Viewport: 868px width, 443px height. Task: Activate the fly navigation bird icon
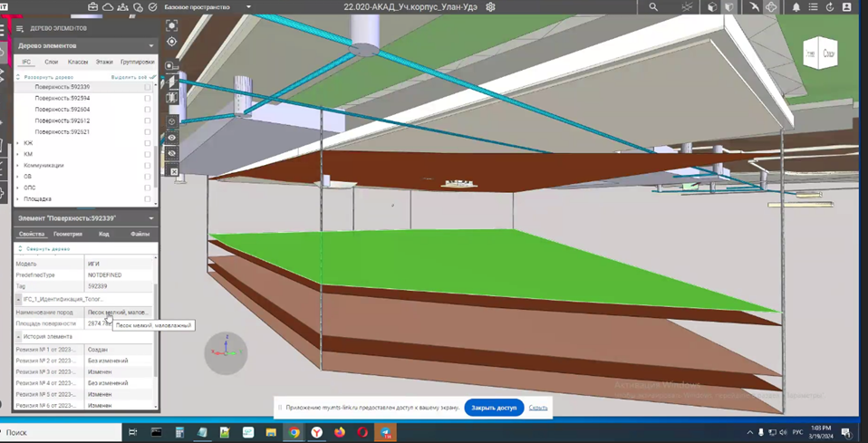coord(755,7)
